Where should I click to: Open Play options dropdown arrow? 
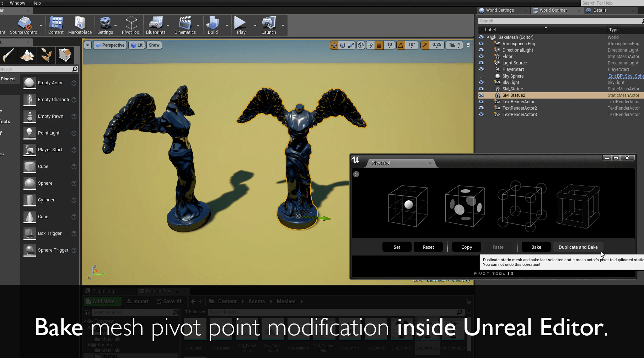tap(255, 26)
